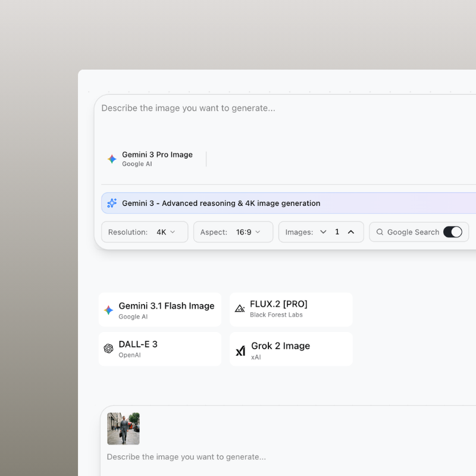The height and width of the screenshot is (476, 476).
Task: Click the Gemini 3 advanced reasoning banner
Action: 289,203
